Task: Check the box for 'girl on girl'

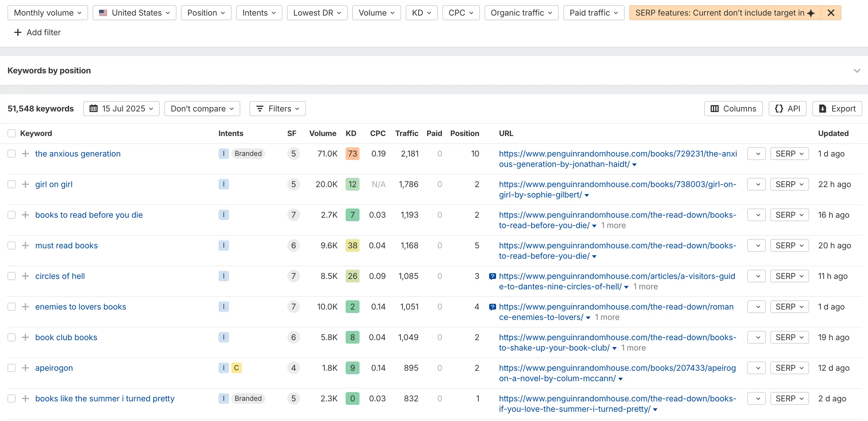Action: pyautogui.click(x=12, y=185)
